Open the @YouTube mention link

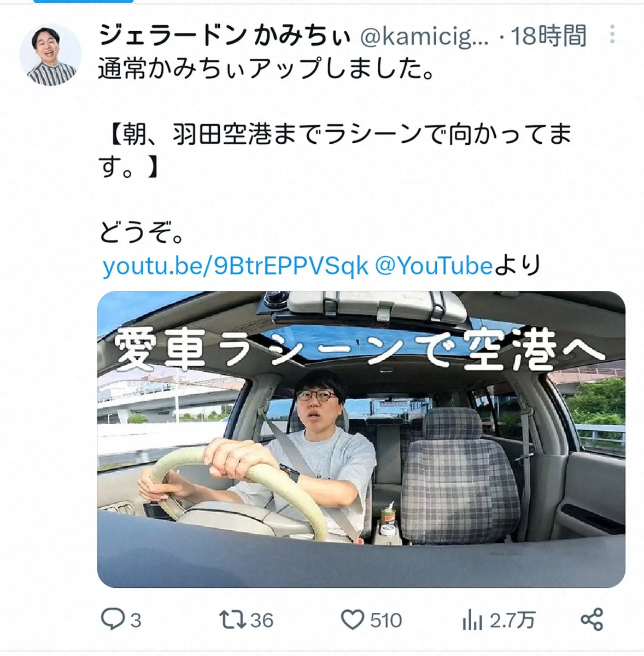(x=434, y=266)
